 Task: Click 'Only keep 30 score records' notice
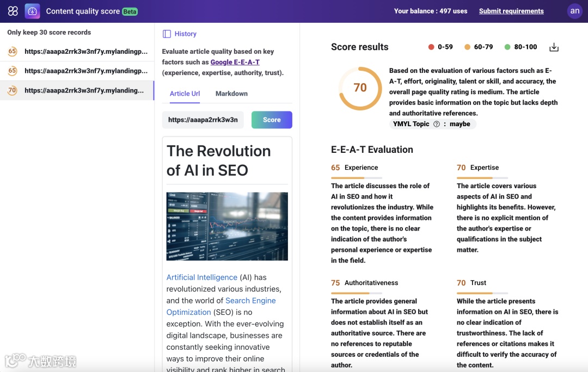(x=49, y=32)
